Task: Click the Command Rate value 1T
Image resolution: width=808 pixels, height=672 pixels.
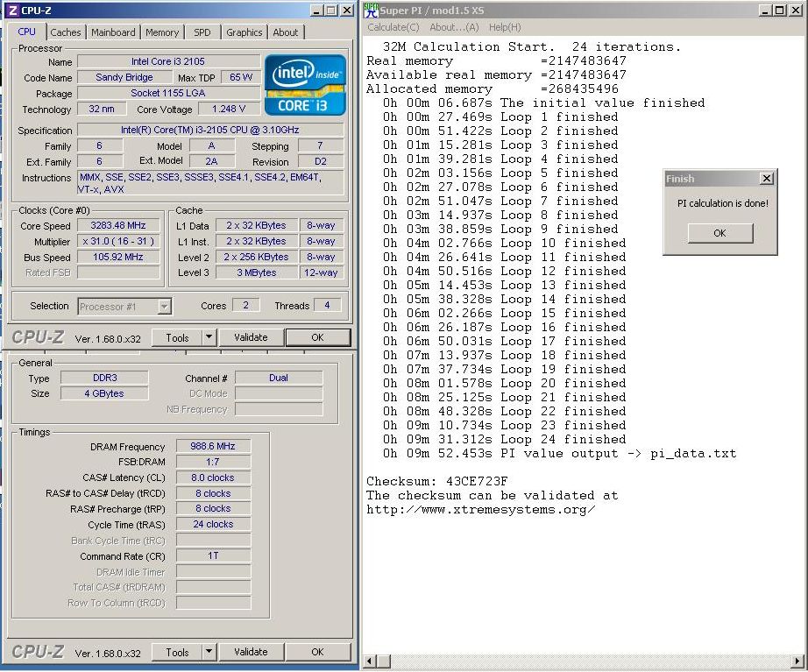Action: pos(213,555)
